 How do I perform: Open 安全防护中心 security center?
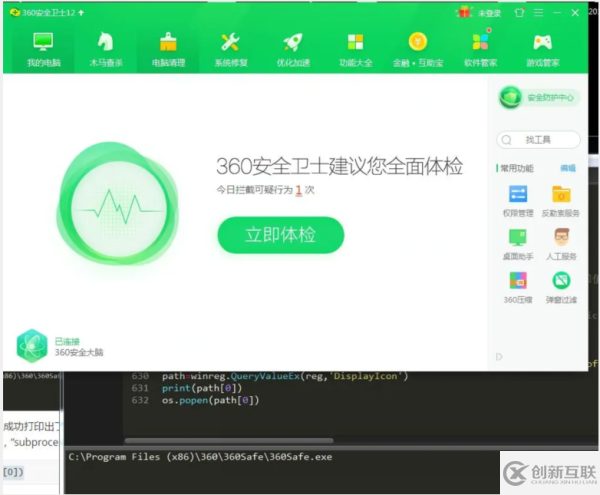coord(539,98)
